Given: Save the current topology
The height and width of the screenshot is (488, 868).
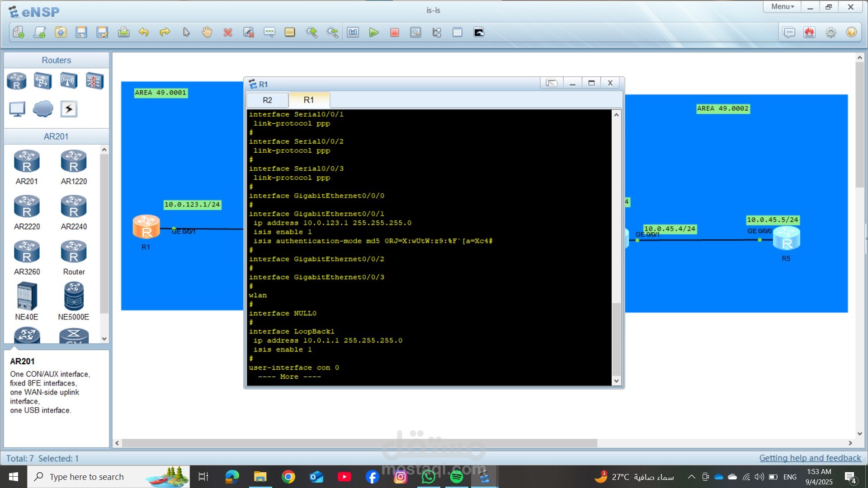Looking at the screenshot, I should point(81,32).
